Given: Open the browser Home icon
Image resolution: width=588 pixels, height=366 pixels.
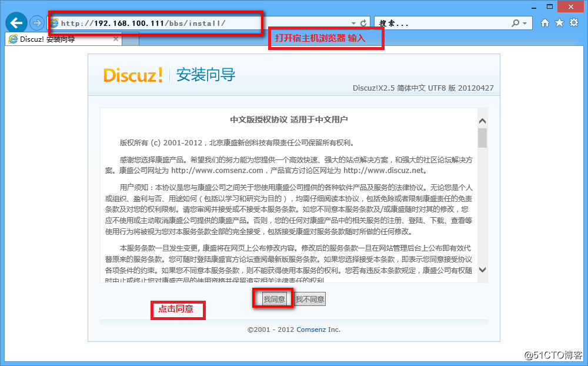Looking at the screenshot, I should pyautogui.click(x=545, y=23).
